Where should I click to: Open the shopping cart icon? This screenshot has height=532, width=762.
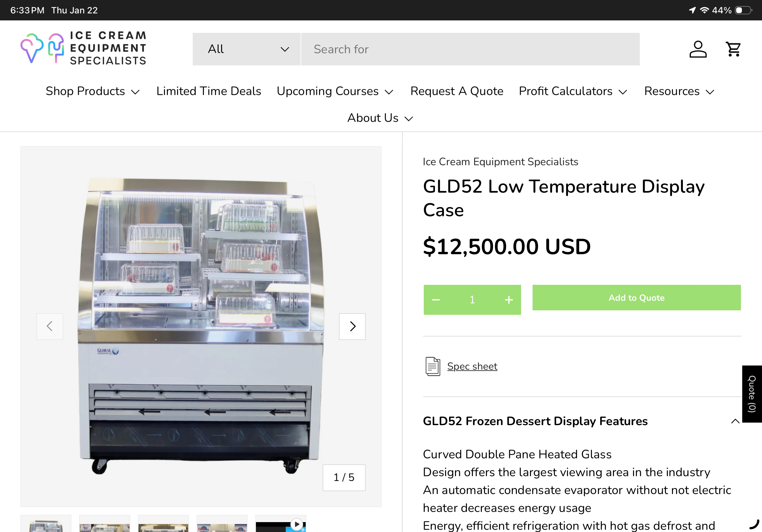coord(733,49)
